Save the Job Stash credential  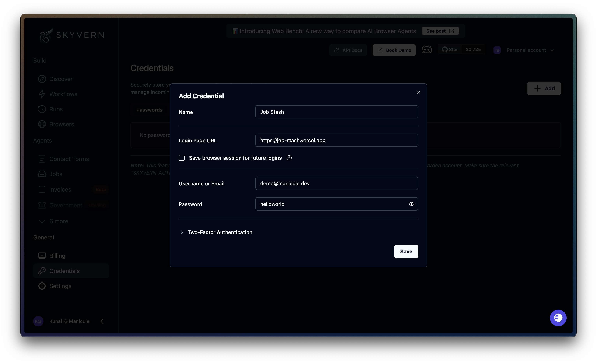coord(406,251)
